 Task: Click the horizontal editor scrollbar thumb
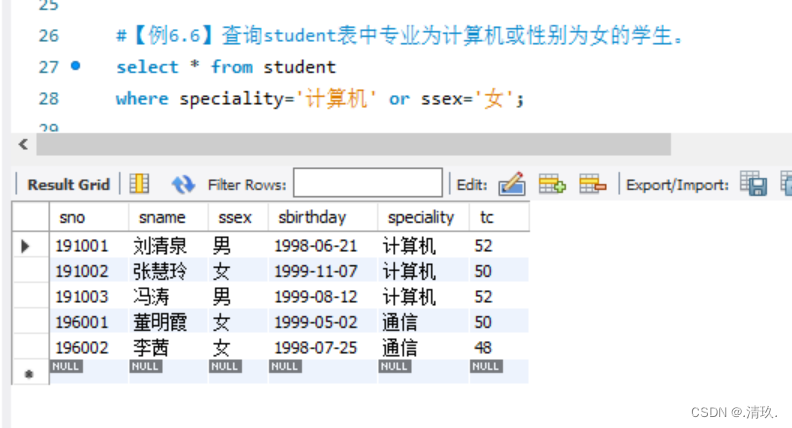click(354, 145)
